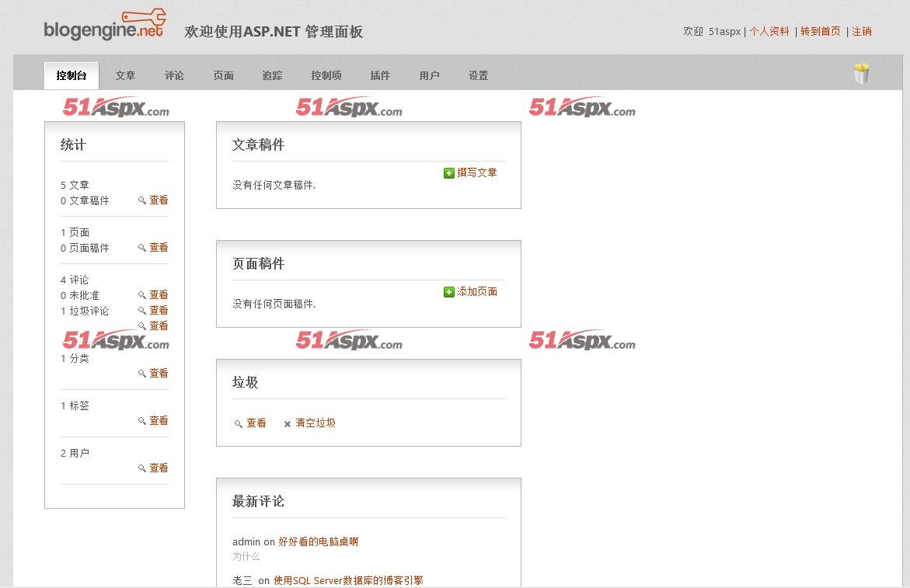Select the 插件 tab
This screenshot has height=588, width=910.
[380, 76]
